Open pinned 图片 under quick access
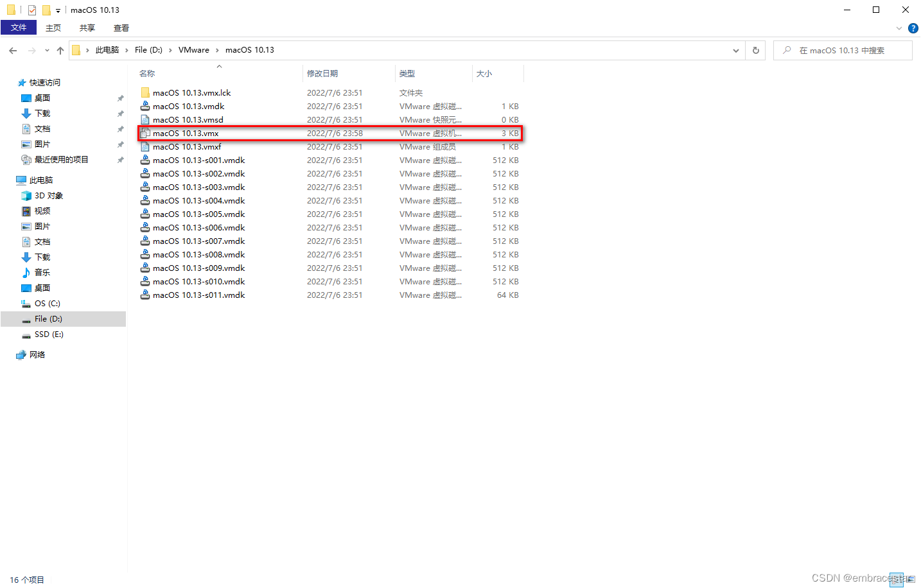Image resolution: width=921 pixels, height=588 pixels. tap(42, 144)
